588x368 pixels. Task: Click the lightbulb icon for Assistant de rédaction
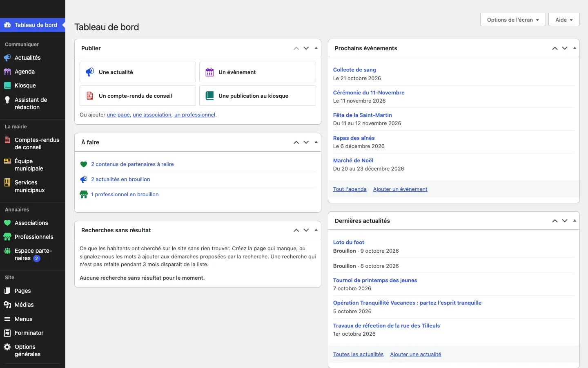[x=7, y=100]
